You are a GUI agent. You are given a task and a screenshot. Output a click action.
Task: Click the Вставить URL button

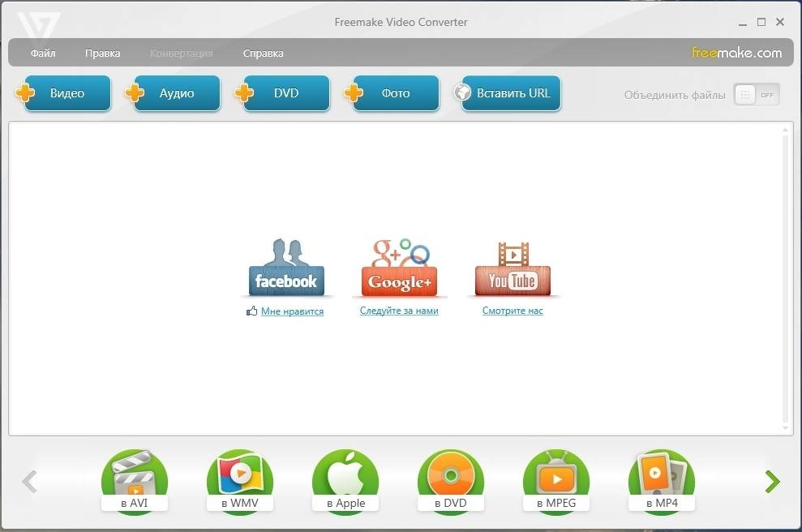click(512, 93)
